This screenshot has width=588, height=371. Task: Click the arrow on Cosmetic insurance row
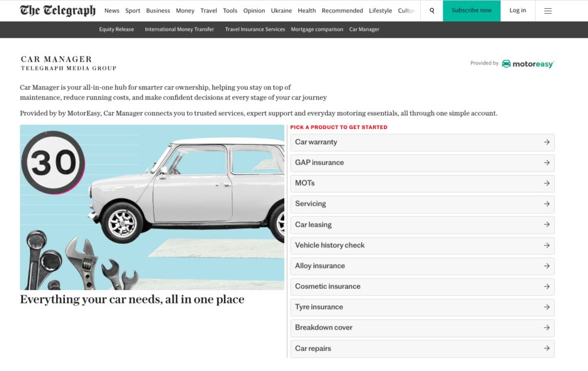point(547,286)
